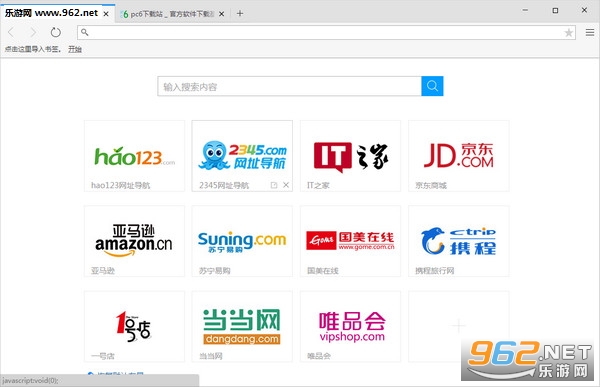The width and height of the screenshot is (600, 387).
Task: Open the browser hamburger menu
Action: click(590, 33)
